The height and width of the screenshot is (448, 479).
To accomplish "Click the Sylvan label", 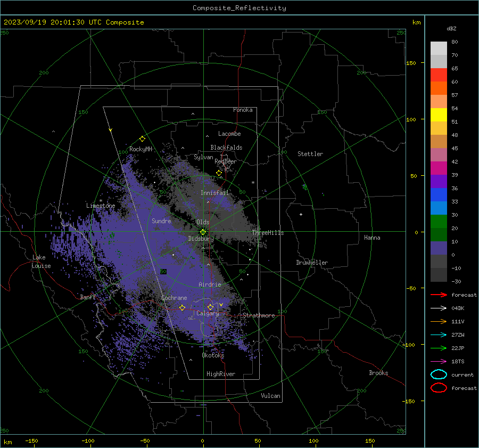I will click(203, 157).
